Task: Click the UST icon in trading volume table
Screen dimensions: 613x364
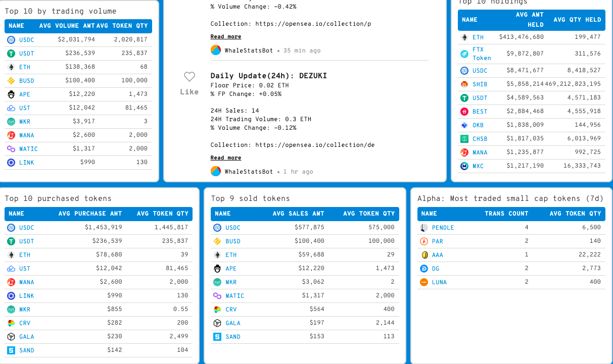Action: pyautogui.click(x=11, y=108)
